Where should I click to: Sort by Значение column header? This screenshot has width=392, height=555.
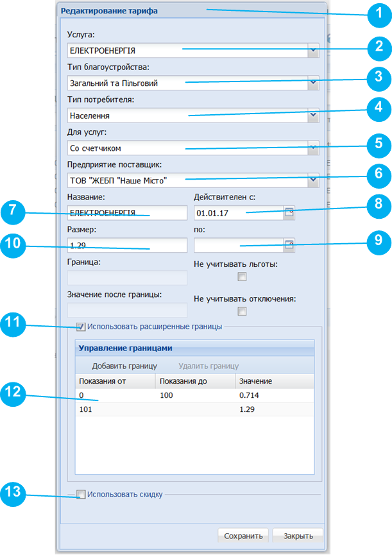click(x=275, y=381)
